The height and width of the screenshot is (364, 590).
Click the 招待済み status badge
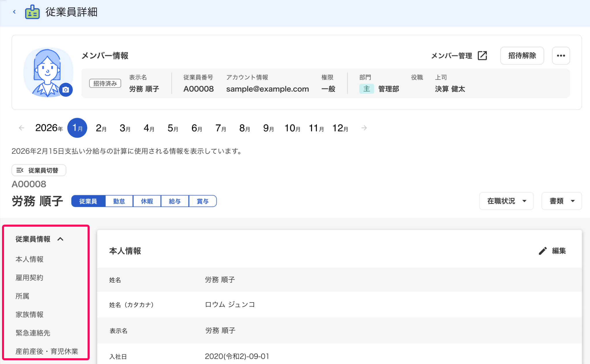tap(105, 84)
